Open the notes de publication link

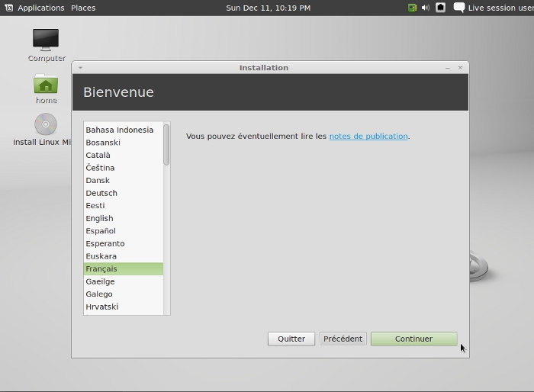point(368,137)
